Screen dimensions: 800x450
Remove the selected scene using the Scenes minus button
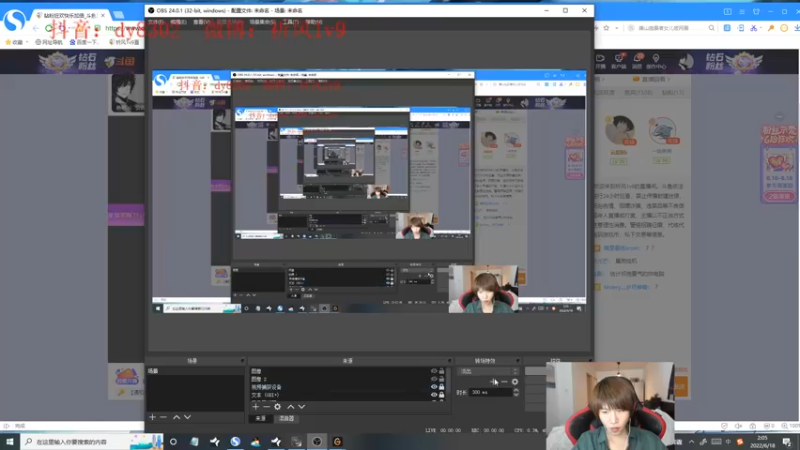point(163,417)
